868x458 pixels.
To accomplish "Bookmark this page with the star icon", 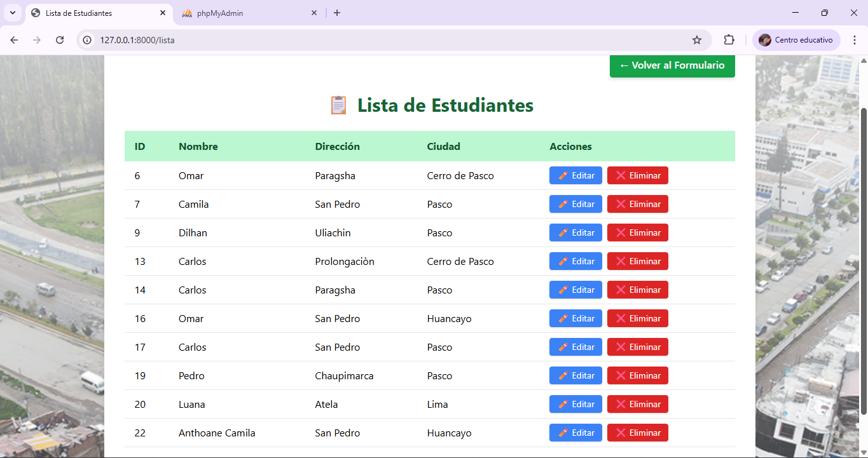I will coord(697,40).
